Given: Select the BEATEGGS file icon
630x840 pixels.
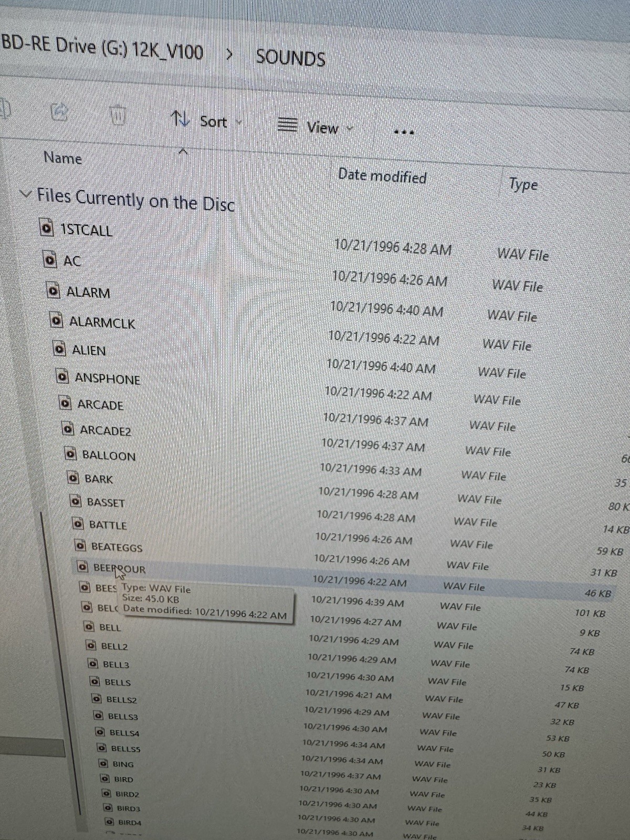Looking at the screenshot, I should point(80,545).
